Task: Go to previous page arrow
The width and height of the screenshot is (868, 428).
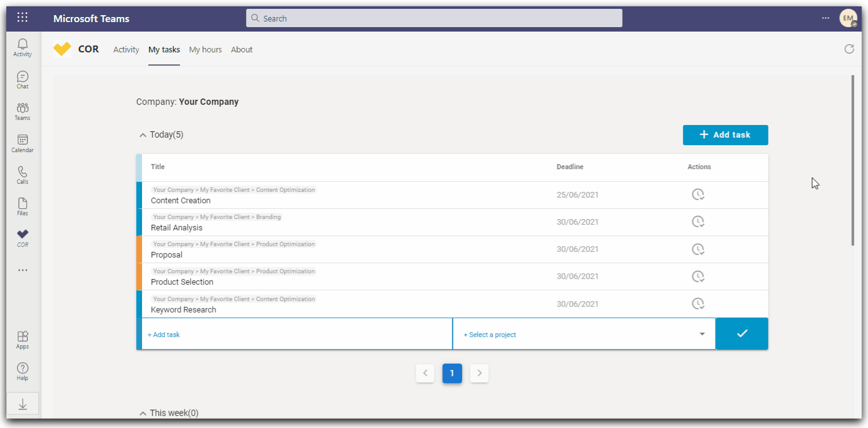Action: pyautogui.click(x=425, y=373)
